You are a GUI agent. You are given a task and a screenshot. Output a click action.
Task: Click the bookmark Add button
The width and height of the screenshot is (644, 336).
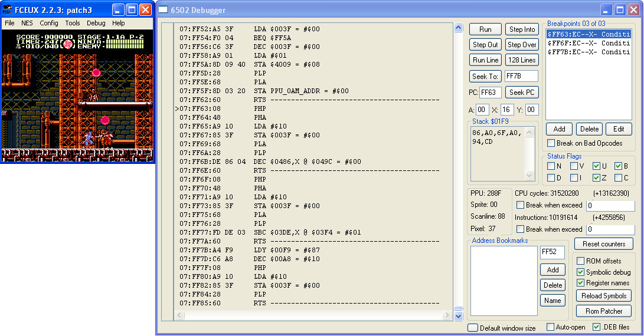tap(553, 269)
